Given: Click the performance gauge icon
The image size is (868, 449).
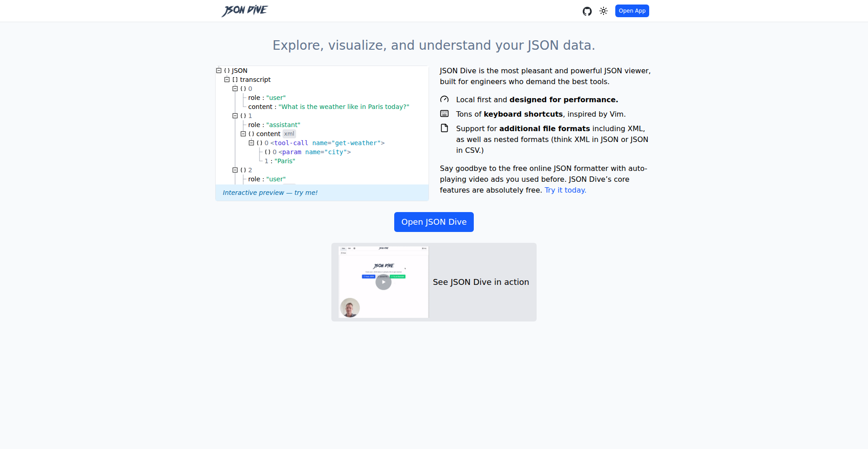Looking at the screenshot, I should point(444,99).
